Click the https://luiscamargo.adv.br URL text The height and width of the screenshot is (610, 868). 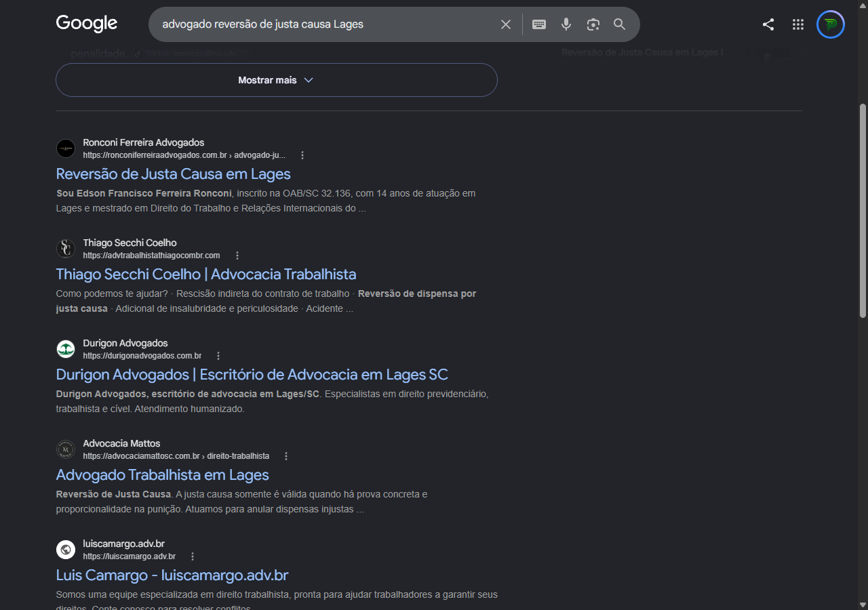pos(130,556)
